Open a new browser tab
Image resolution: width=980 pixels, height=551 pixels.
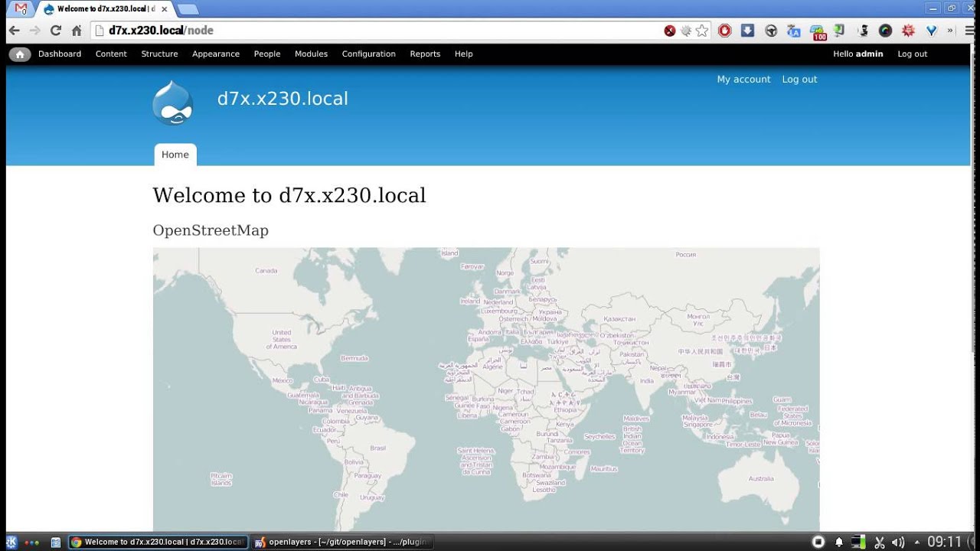188,9
